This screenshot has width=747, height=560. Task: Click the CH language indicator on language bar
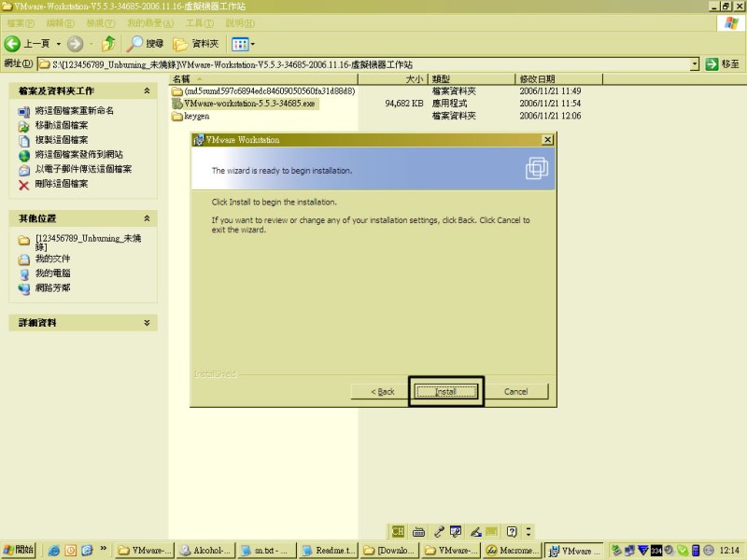click(398, 531)
